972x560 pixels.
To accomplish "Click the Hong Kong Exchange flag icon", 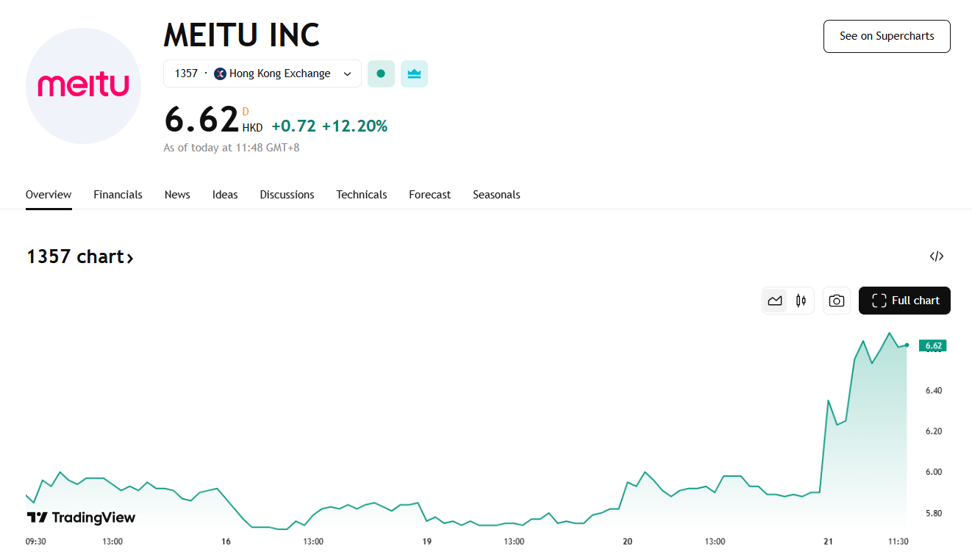I will (220, 73).
